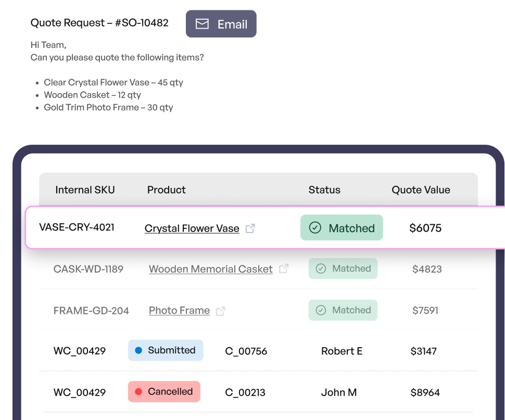
Task: Click checkmark icon in highlighted Matched badge
Action: click(x=315, y=227)
